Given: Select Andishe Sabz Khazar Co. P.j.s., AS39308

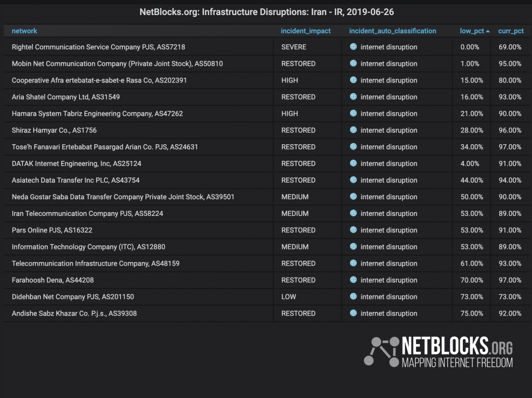Looking at the screenshot, I should click(74, 313).
